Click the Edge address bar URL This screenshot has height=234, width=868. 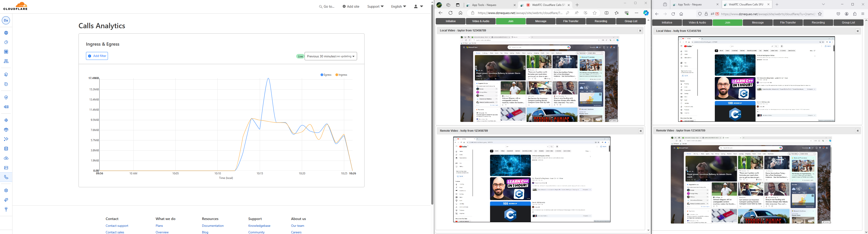520,13
